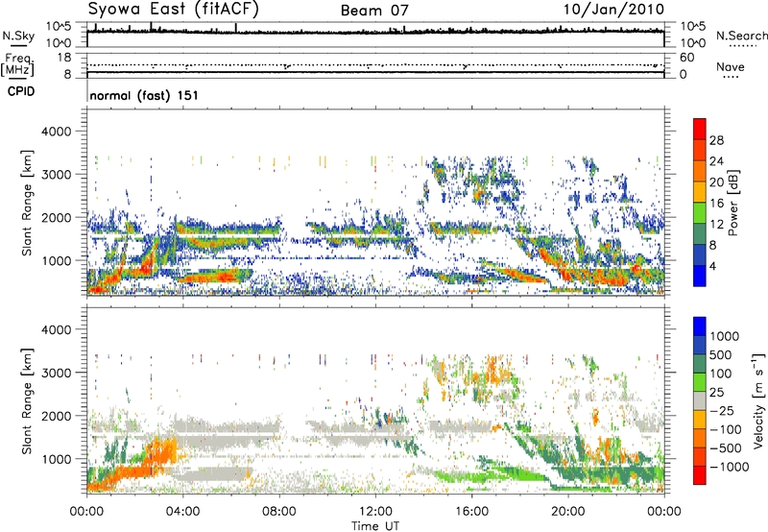Screen dimensions: 768x532
Task: Click the '2000' tick of the power panel
Action: coord(56,217)
